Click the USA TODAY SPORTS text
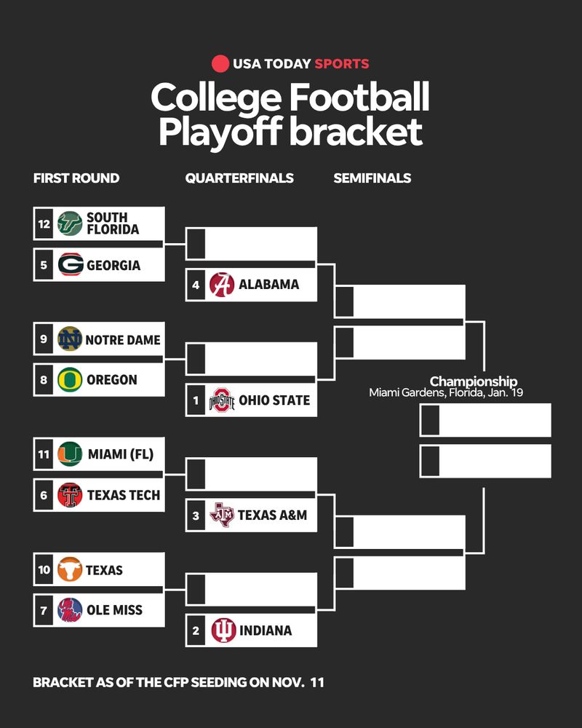The height and width of the screenshot is (728, 582). 300,63
